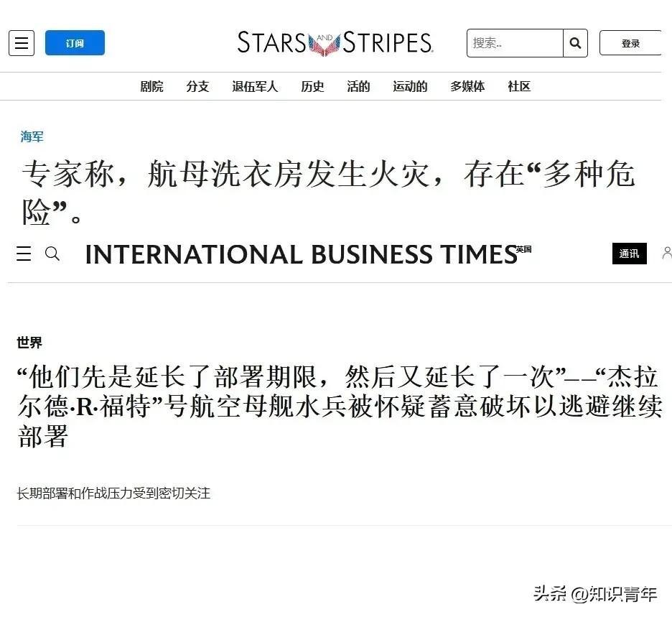Click the 海军 category link
Image resolution: width=672 pixels, height=617 pixels.
click(32, 136)
